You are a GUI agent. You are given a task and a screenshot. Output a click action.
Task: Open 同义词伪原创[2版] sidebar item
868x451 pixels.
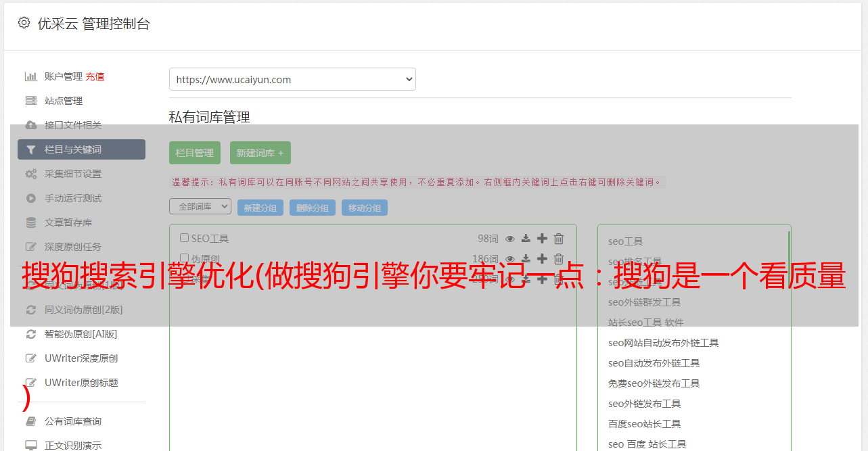pos(83,310)
